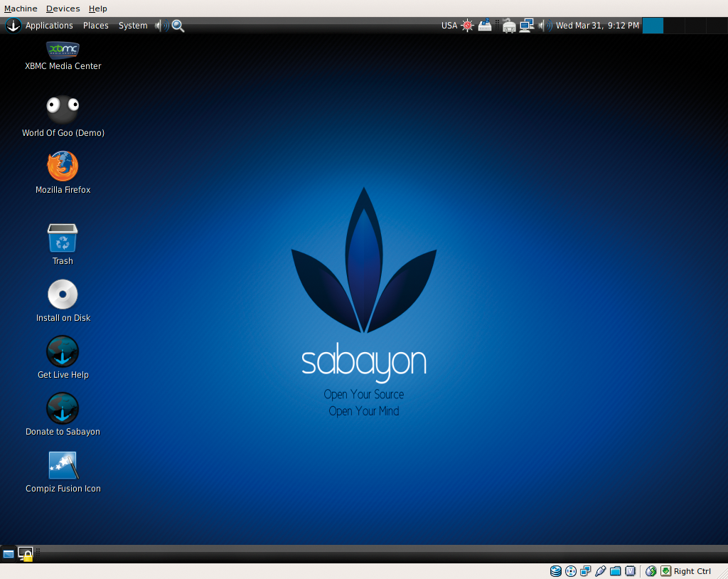
Task: Click the network adapters status bar icon
Action: (586, 571)
